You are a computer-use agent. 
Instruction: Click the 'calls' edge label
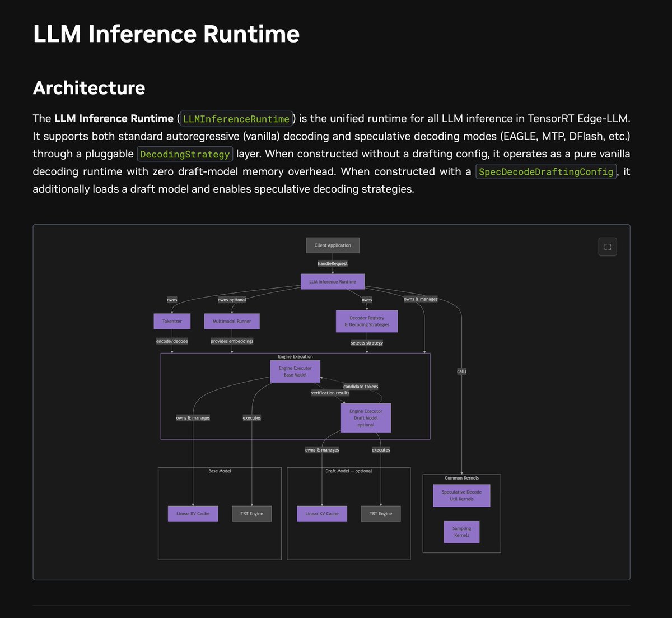(x=461, y=371)
